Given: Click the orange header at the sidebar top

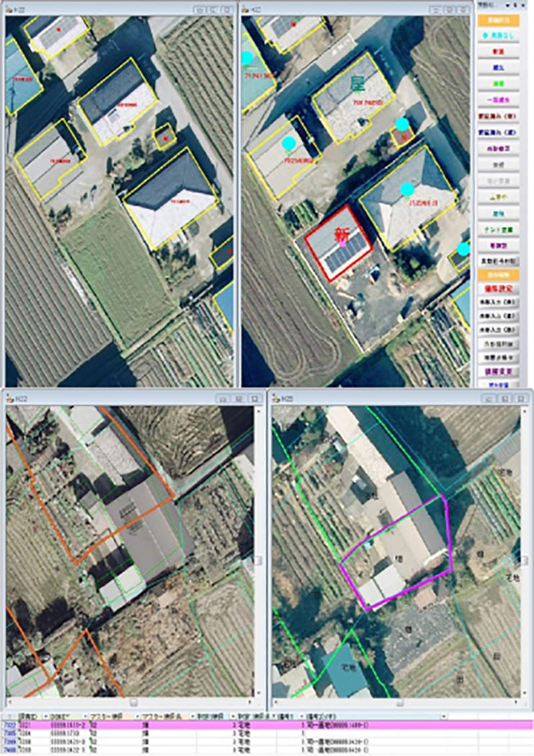Looking at the screenshot, I should point(498,20).
